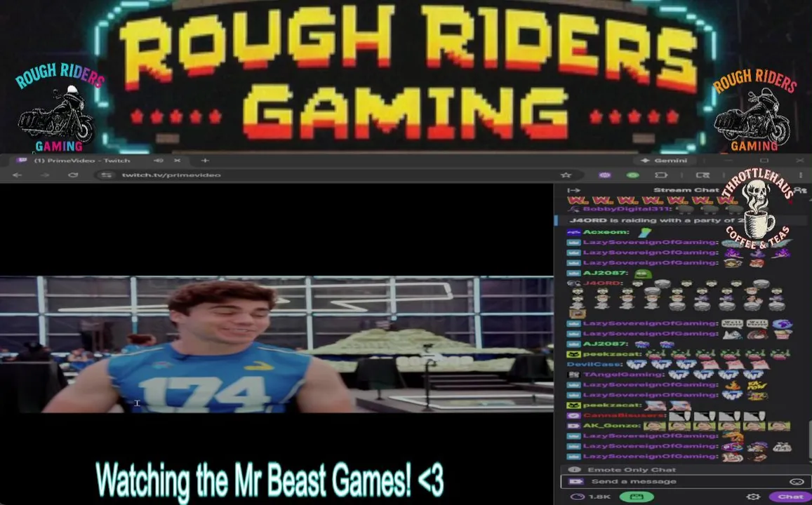Open site information icon beside the URL
Image resolution: width=812 pixels, height=505 pixels.
point(106,175)
